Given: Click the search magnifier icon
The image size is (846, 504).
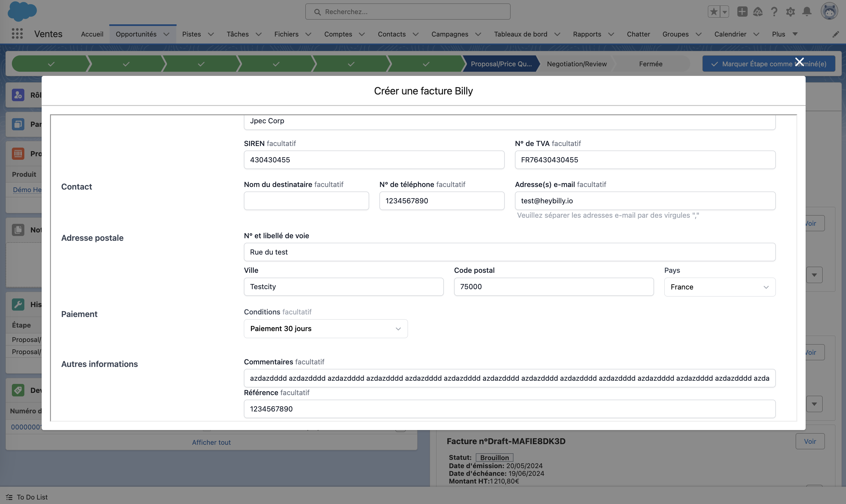Looking at the screenshot, I should tap(317, 12).
